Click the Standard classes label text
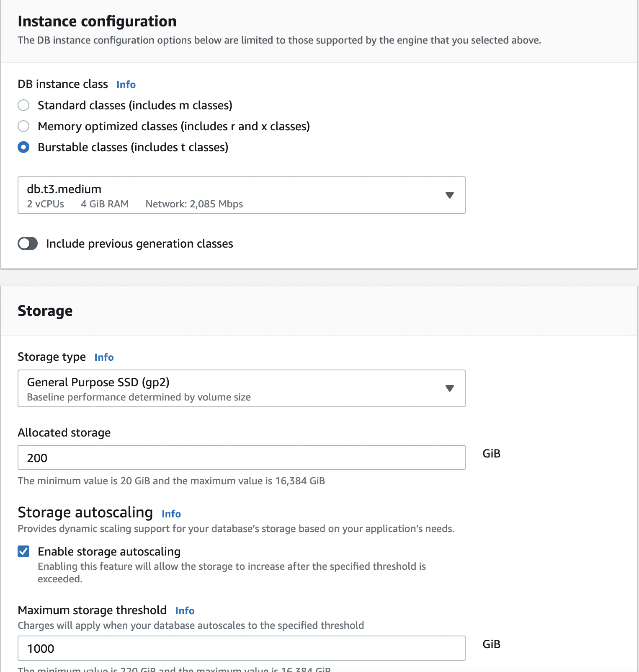 pos(135,105)
